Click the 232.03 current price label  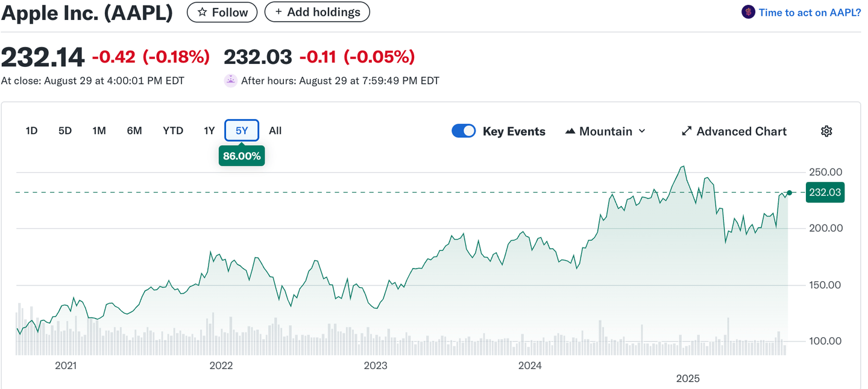[825, 193]
